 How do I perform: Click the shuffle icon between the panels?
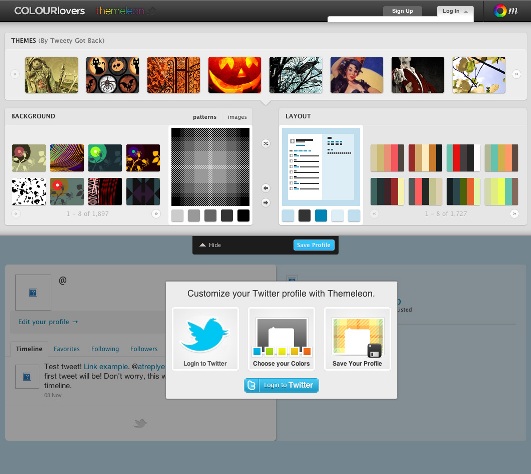tap(266, 143)
